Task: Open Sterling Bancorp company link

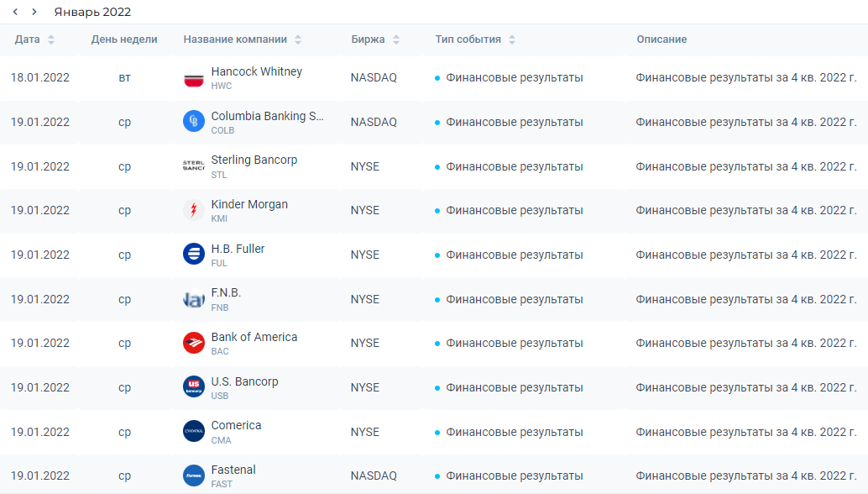Action: click(254, 160)
